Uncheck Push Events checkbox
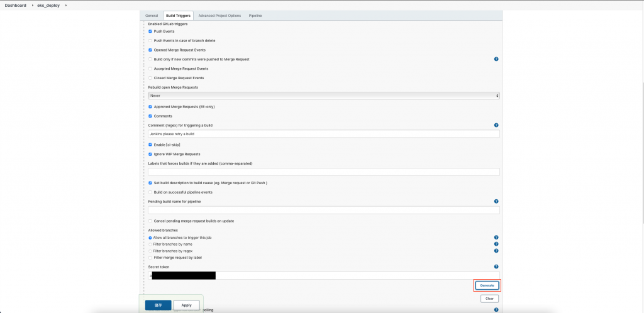The height and width of the screenshot is (313, 644). click(150, 31)
